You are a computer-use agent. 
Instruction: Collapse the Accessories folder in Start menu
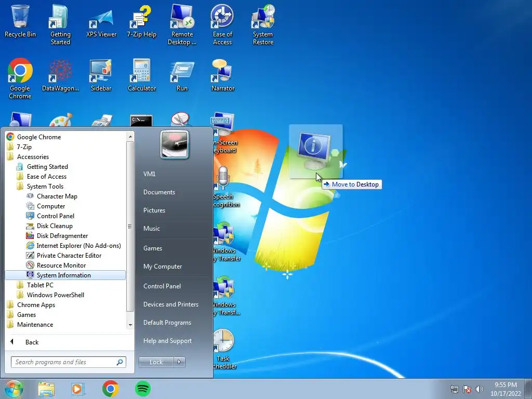[x=33, y=157]
